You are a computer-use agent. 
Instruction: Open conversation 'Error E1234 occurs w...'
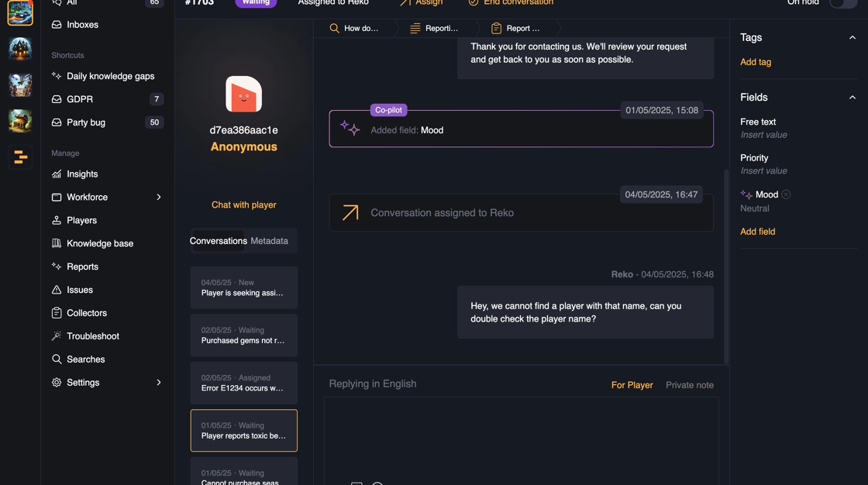[x=243, y=384]
